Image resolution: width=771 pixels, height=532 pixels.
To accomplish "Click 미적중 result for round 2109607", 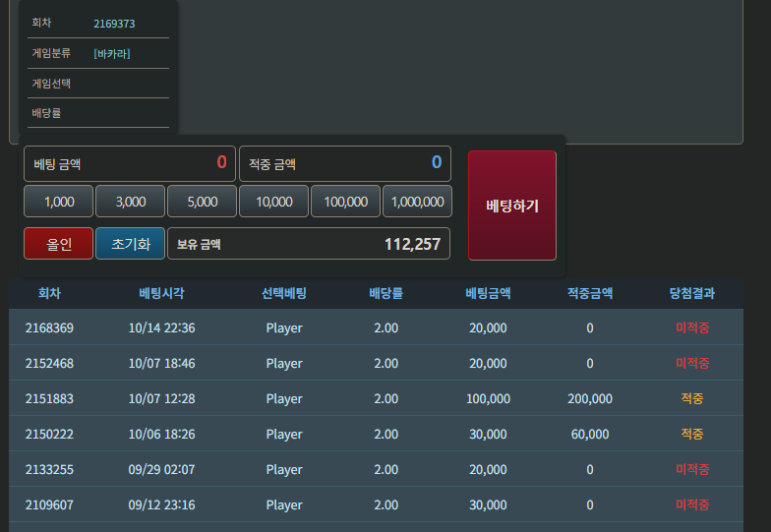I will coord(692,504).
